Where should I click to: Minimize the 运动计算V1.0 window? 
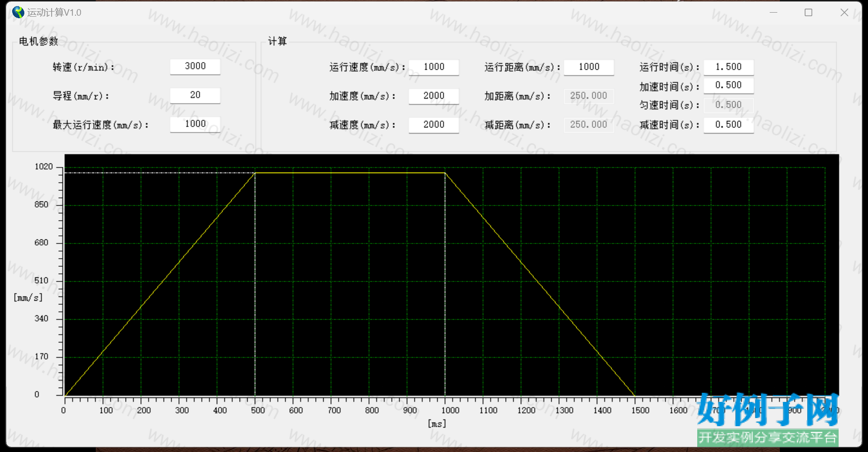click(x=773, y=12)
